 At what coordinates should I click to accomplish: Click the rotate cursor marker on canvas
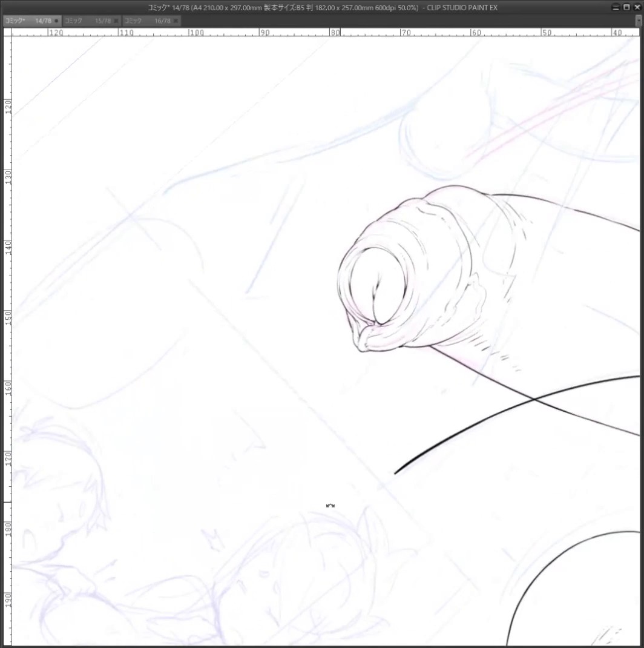330,506
